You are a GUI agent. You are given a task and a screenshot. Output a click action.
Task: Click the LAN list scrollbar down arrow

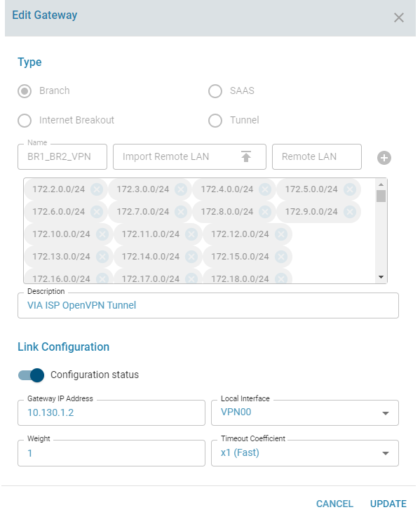[381, 277]
